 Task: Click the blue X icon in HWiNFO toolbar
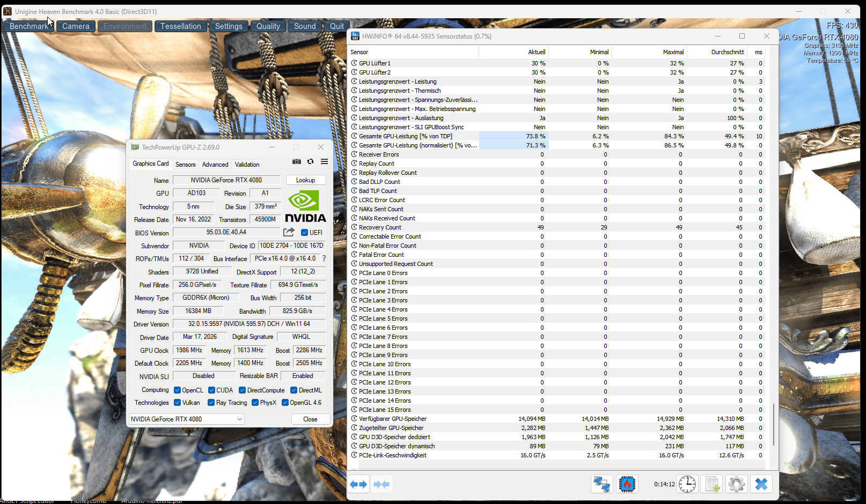click(x=761, y=484)
